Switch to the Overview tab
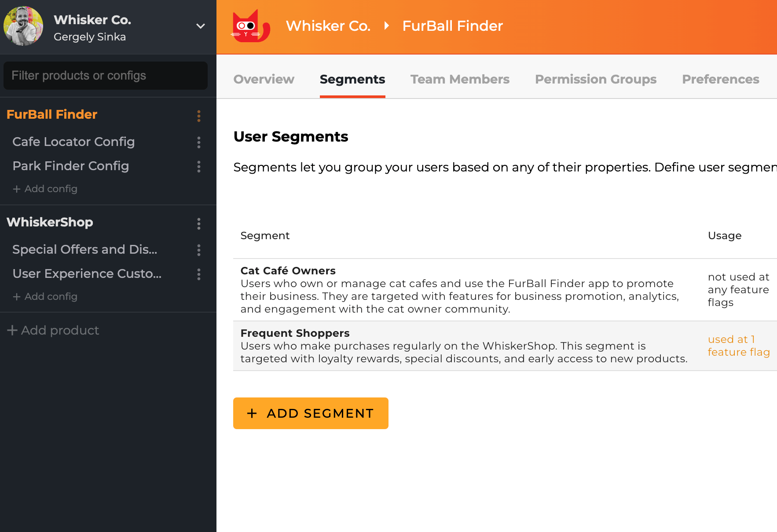This screenshot has height=532, width=777. pyautogui.click(x=264, y=79)
